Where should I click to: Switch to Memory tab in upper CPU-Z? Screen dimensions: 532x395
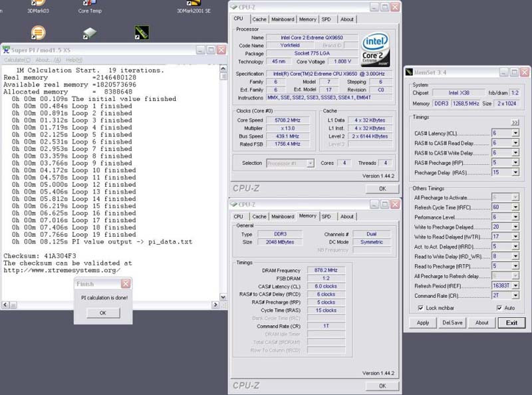coord(307,19)
